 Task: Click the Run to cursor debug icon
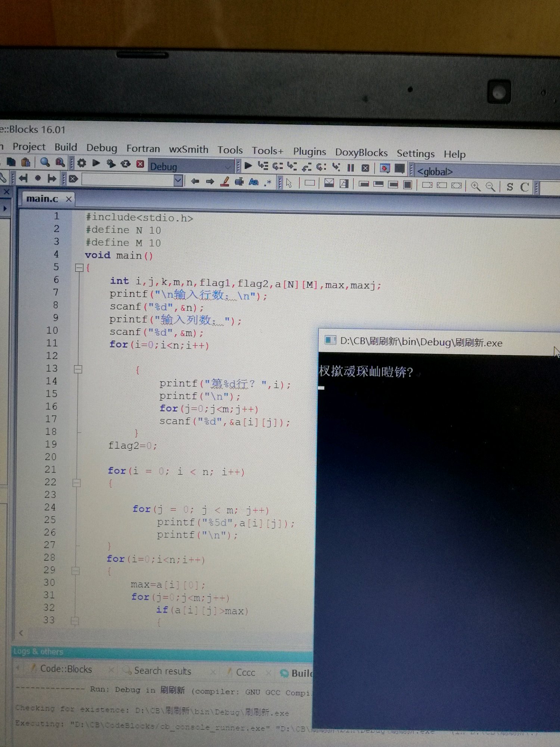tap(263, 166)
